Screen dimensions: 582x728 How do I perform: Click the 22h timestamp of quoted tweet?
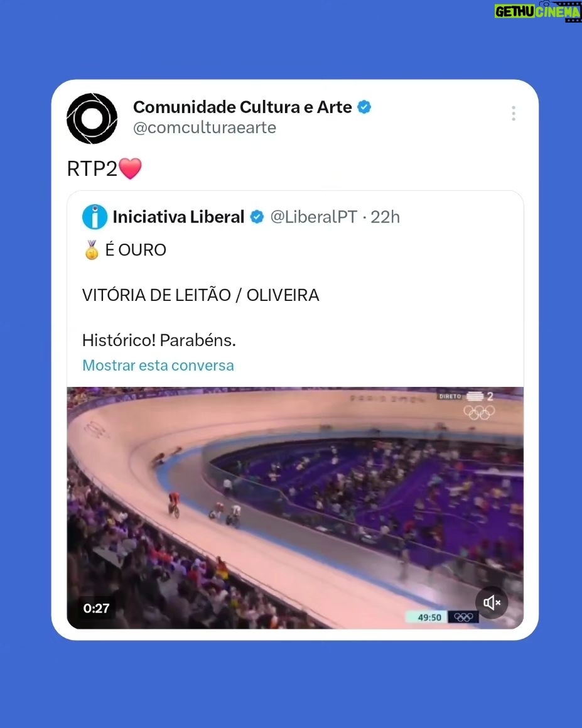385,217
